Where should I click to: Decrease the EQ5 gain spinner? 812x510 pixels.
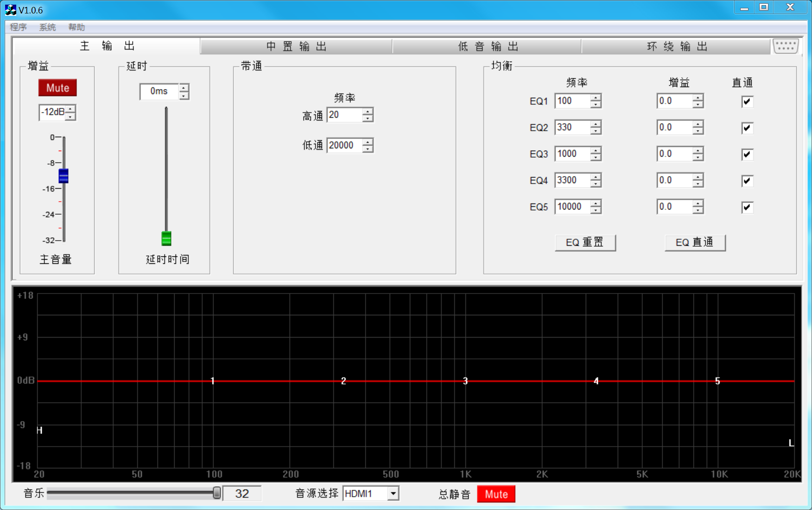click(698, 210)
